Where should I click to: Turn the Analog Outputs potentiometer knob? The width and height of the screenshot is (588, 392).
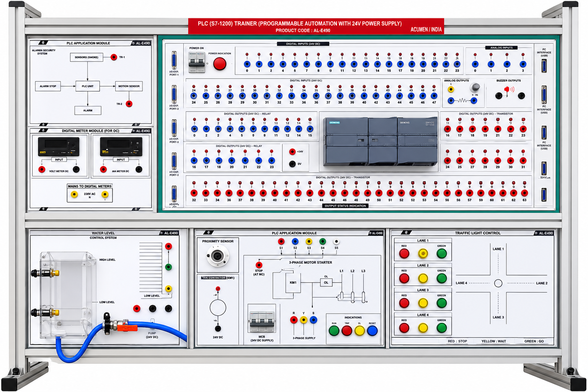tap(475, 87)
